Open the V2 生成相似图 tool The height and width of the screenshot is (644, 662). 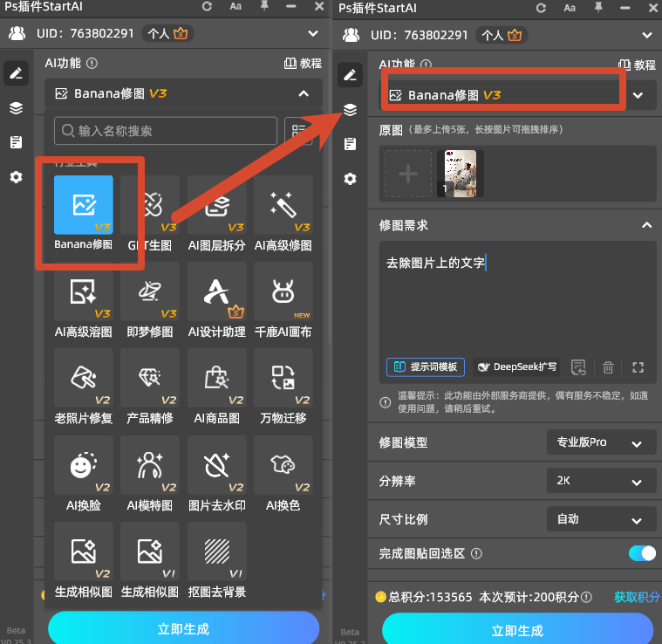83,552
